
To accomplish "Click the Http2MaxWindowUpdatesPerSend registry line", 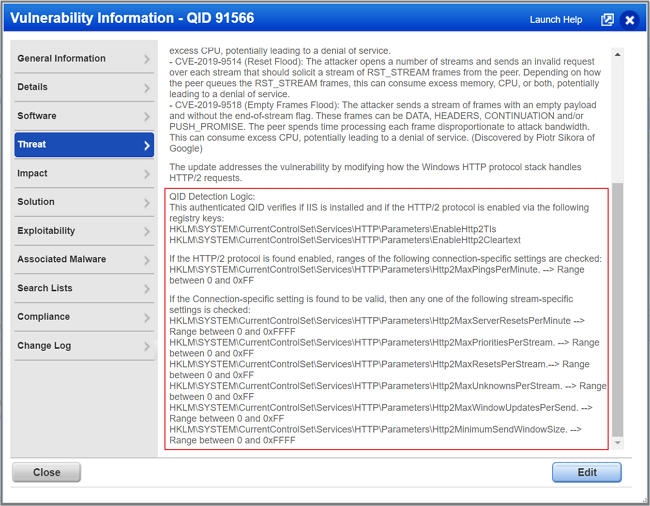I will coord(381,413).
